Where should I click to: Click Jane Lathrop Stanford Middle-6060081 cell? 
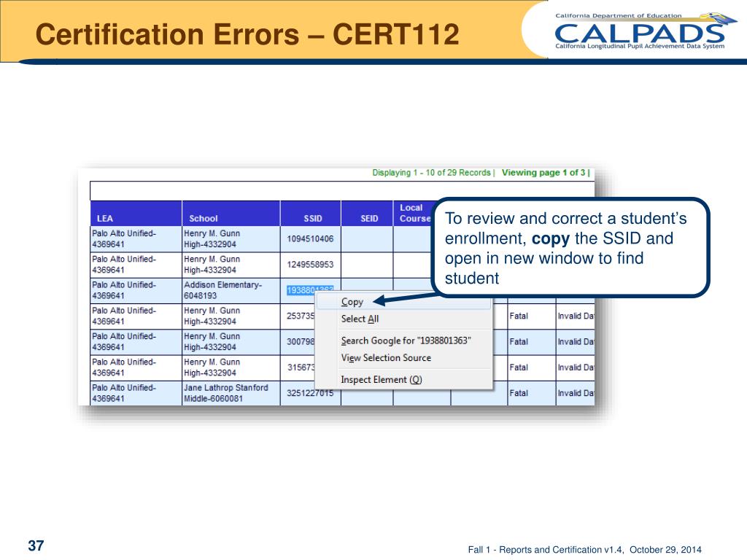pos(231,393)
